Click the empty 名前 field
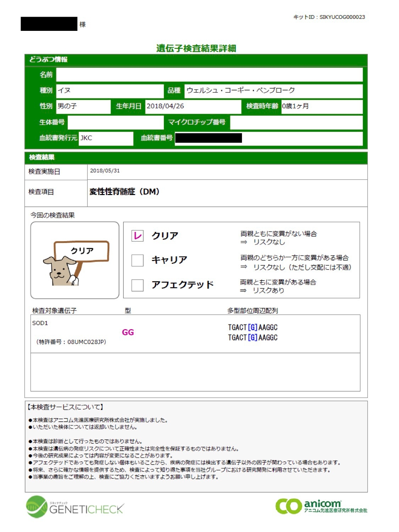 [210, 75]
